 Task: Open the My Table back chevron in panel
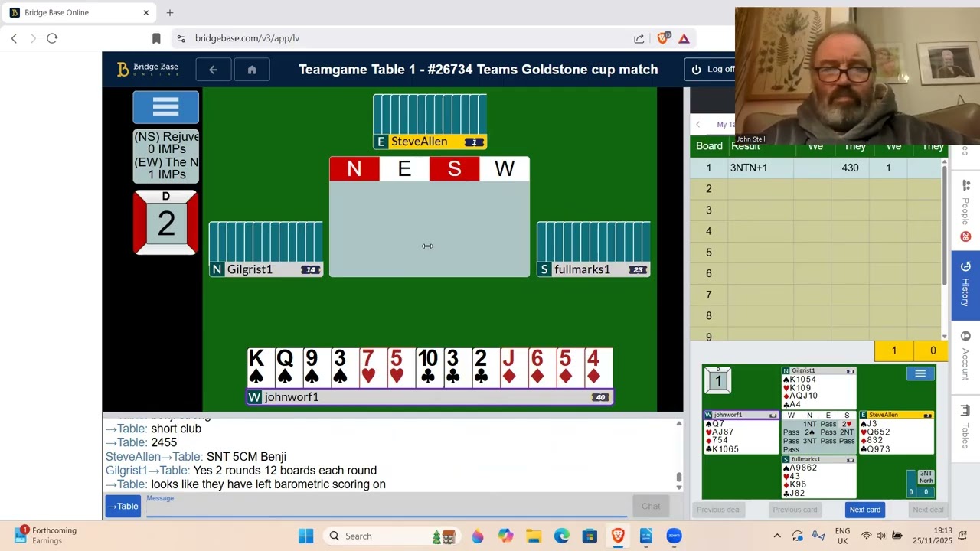[697, 124]
